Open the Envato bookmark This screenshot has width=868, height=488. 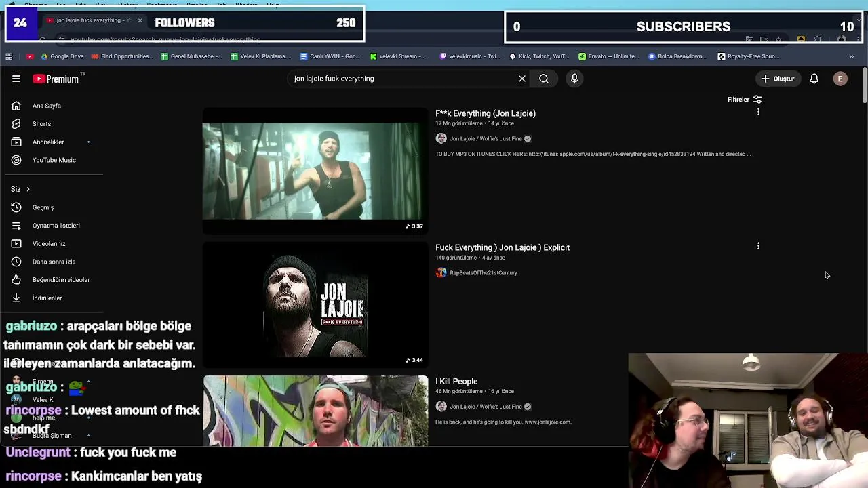609,56
